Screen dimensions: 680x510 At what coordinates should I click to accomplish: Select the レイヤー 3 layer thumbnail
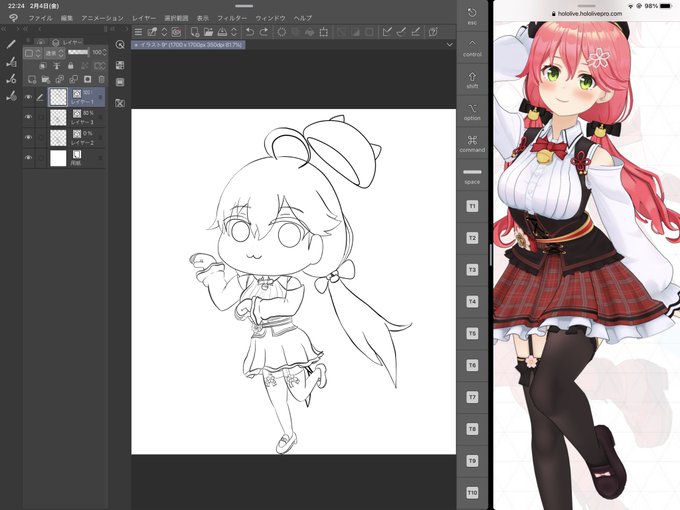pos(58,117)
